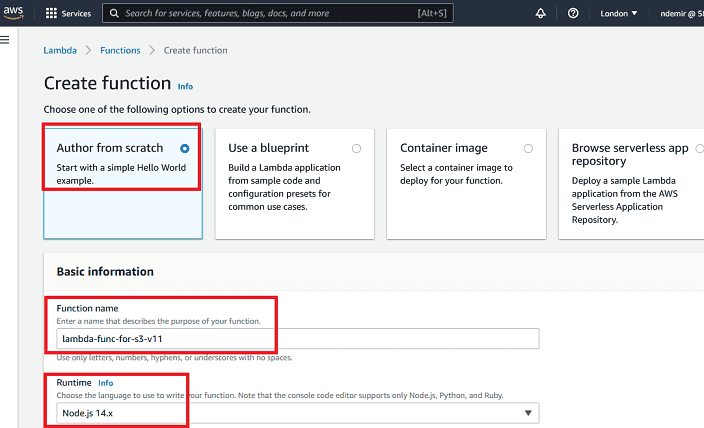Open Info link beside Runtime label

(106, 382)
